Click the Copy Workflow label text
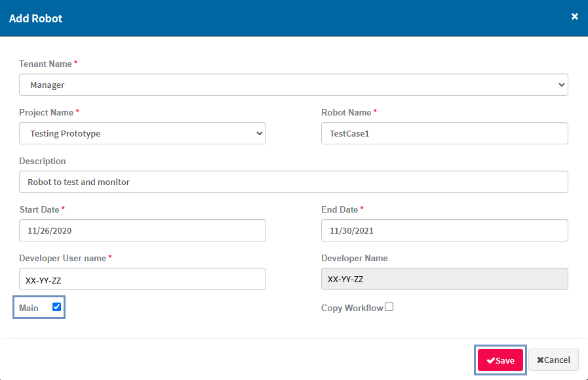The height and width of the screenshot is (380, 588). (x=352, y=308)
